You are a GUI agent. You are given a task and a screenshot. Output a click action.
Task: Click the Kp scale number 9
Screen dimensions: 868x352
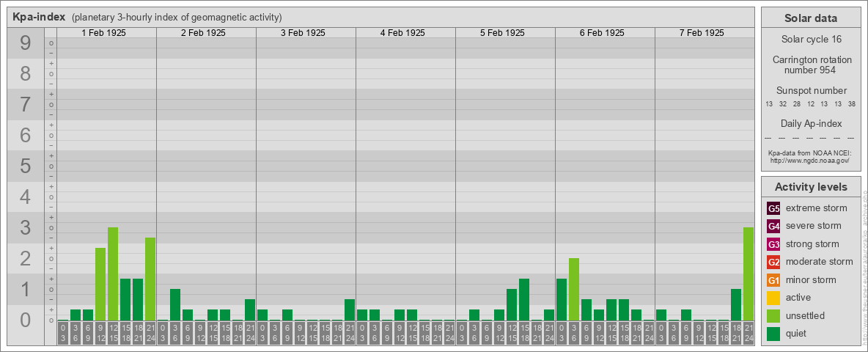(26, 43)
